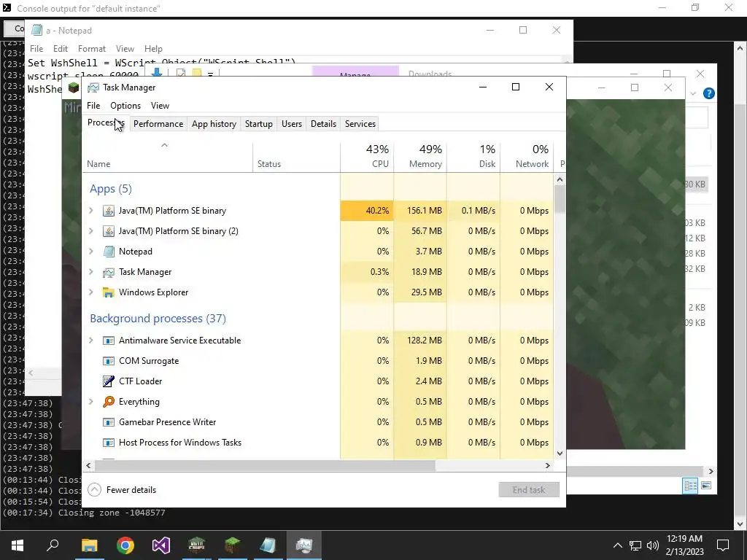Click Task Manager taskbar button

[x=304, y=545]
